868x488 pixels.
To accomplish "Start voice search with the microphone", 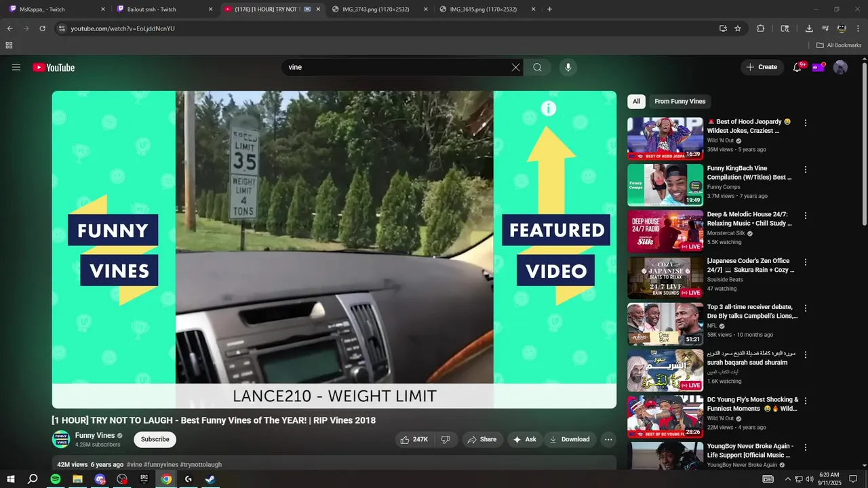I will (568, 67).
